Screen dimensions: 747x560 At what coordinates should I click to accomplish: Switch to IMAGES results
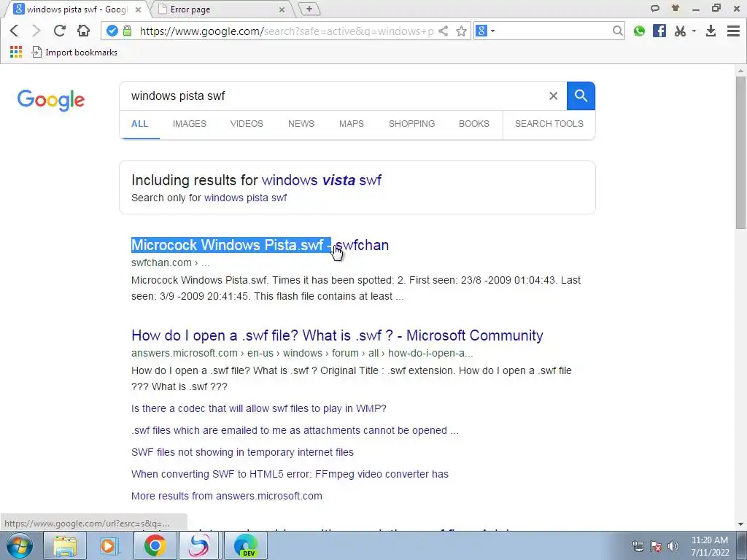pyautogui.click(x=189, y=124)
